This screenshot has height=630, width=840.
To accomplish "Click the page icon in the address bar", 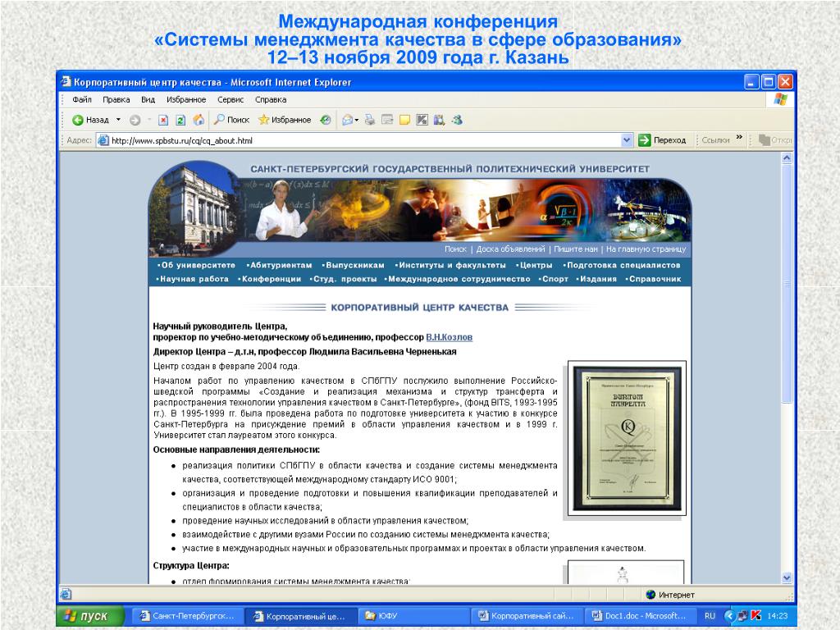I will 103,140.
